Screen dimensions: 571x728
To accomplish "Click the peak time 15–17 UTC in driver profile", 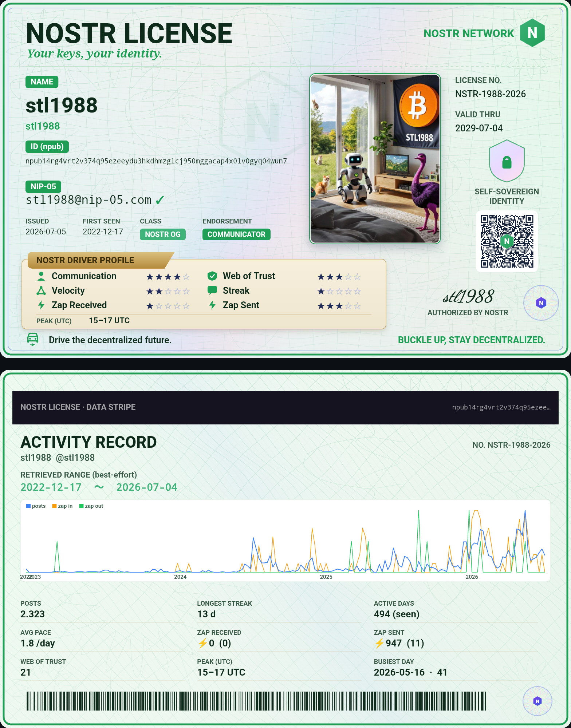I will click(x=109, y=321).
